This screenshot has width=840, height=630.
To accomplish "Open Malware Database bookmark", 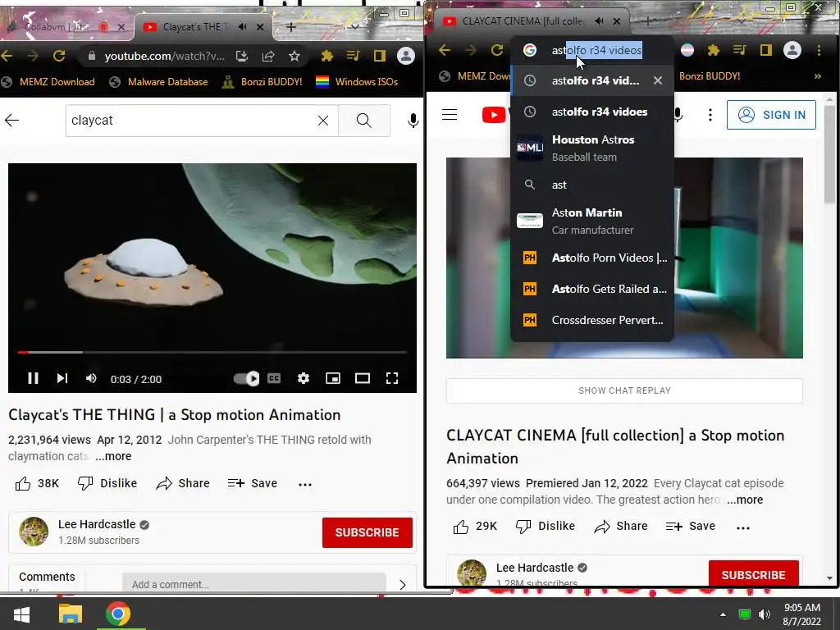I will click(x=158, y=82).
